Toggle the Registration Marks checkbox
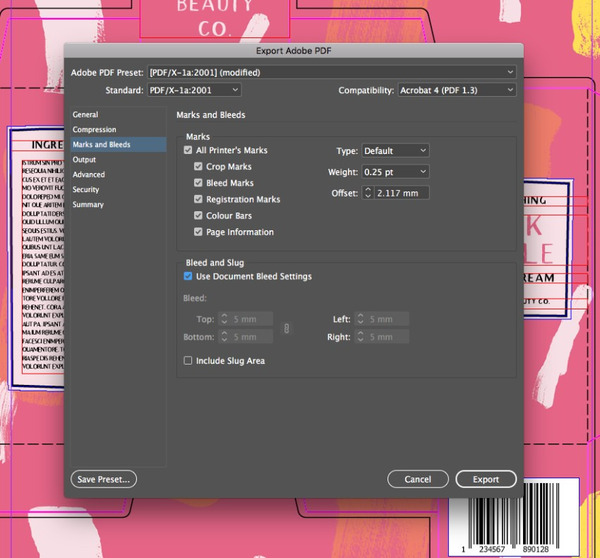Viewport: 600px width, 558px height. tap(198, 200)
